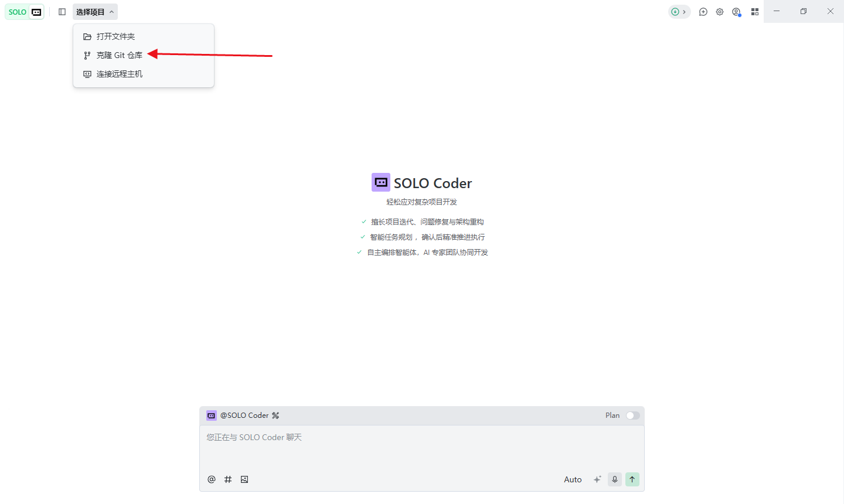Click the @SOLO Coder agent label
This screenshot has width=844, height=504.
244,416
